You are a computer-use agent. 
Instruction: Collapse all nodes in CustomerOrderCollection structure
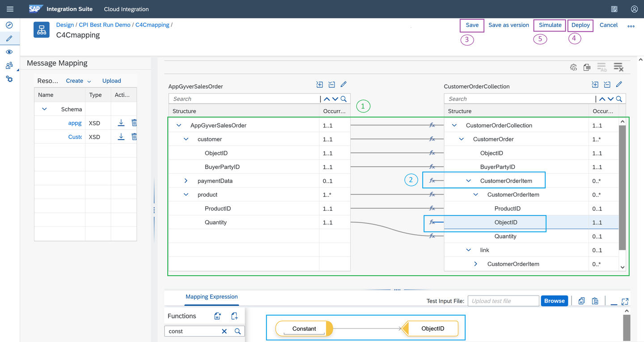(x=607, y=84)
